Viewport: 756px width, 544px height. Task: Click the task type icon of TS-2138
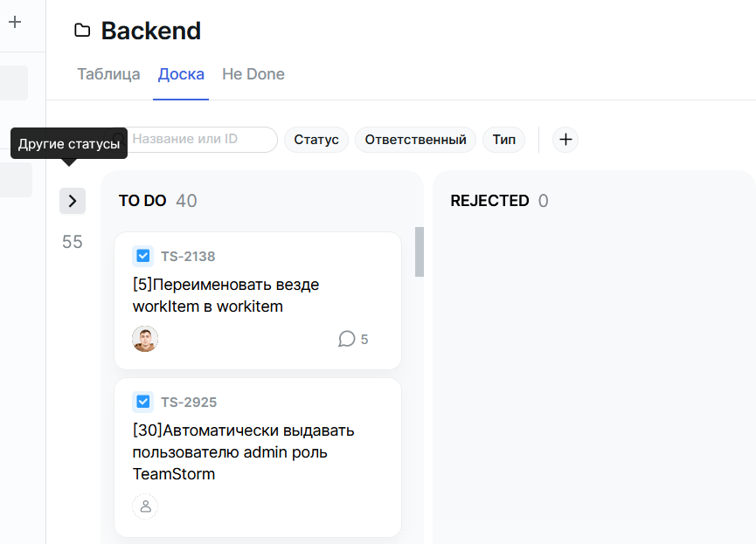143,256
